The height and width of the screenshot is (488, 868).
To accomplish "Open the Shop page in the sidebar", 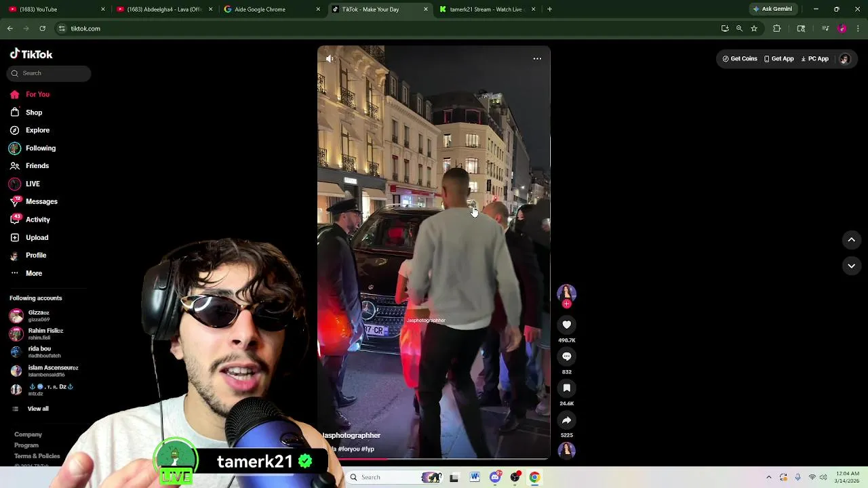I will pos(26,113).
